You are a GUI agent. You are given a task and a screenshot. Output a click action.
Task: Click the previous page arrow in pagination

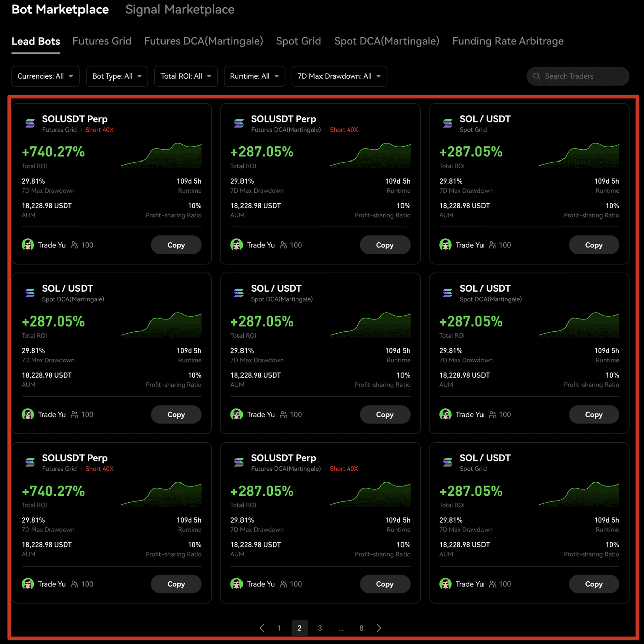[x=262, y=628]
